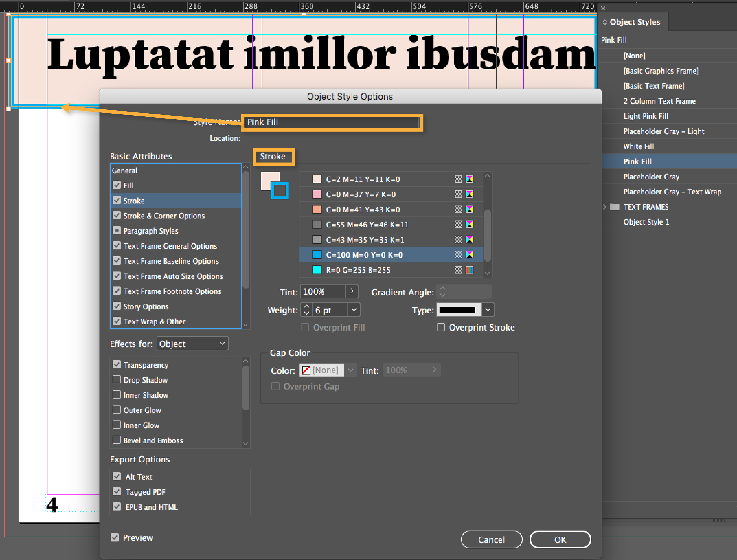This screenshot has height=560, width=737.
Task: Uncheck the Preview checkbox
Action: click(115, 538)
